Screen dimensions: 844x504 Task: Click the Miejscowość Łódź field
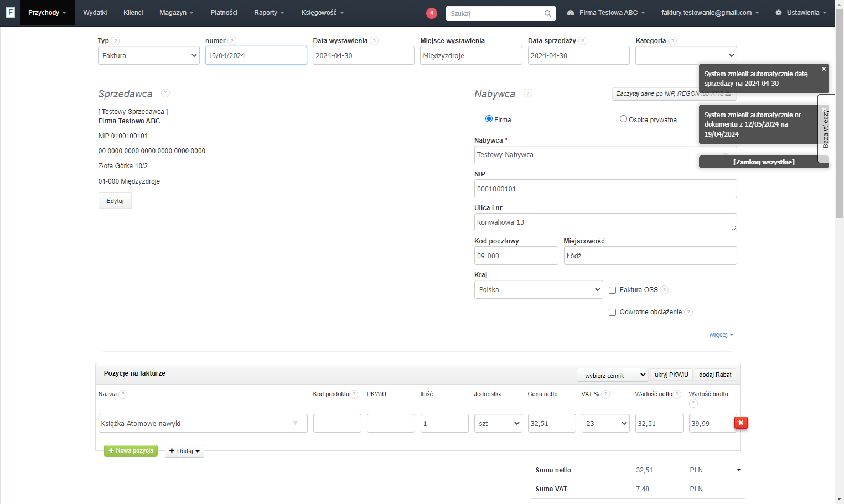coord(650,256)
